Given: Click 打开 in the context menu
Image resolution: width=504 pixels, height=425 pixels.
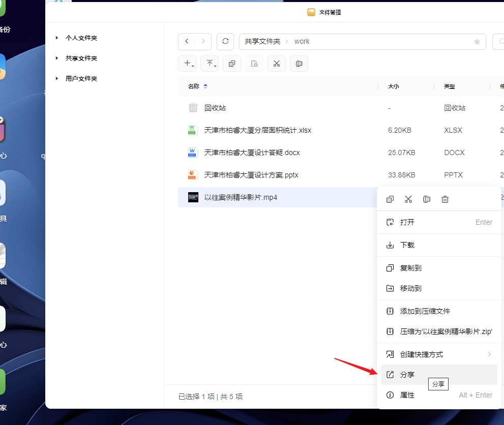Looking at the screenshot, I should [407, 222].
